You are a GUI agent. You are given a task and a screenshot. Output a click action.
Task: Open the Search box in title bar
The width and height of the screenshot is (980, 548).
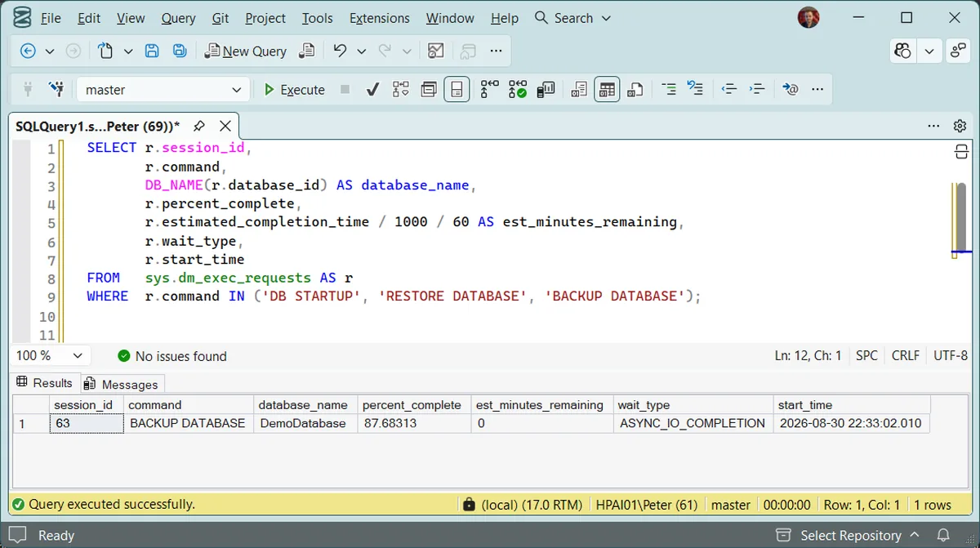(x=572, y=18)
